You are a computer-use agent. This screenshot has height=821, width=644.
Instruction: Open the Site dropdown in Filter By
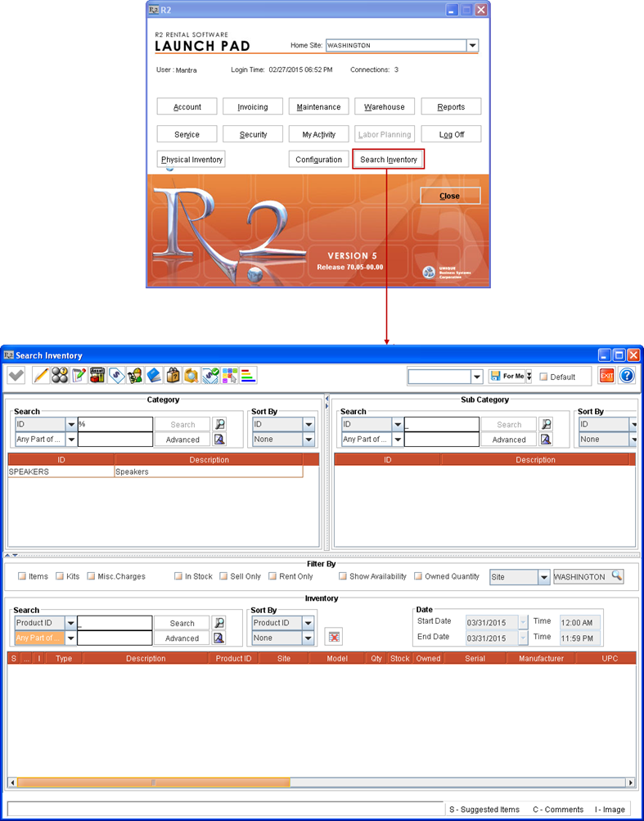(x=544, y=577)
